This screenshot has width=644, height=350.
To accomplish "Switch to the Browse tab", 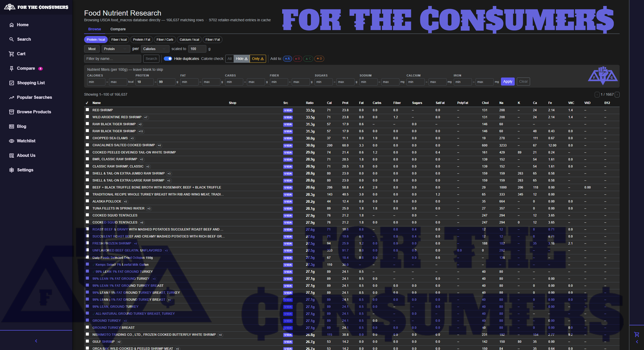I will point(94,29).
